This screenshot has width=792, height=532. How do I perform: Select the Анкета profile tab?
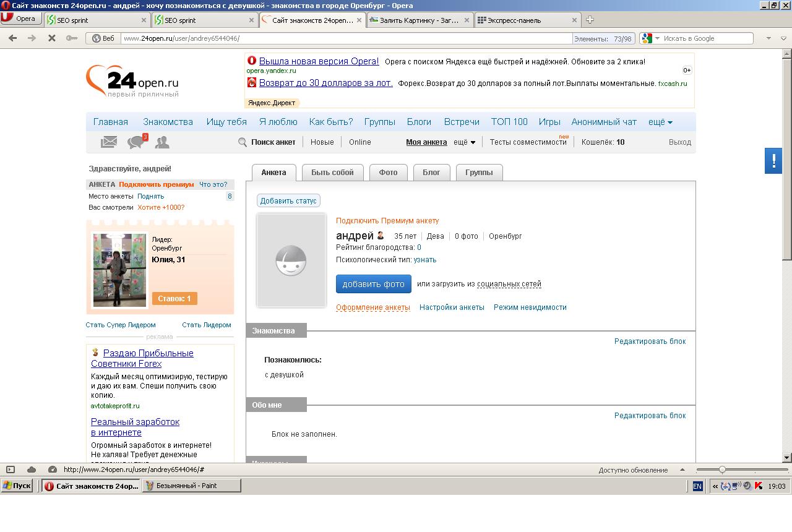(273, 173)
